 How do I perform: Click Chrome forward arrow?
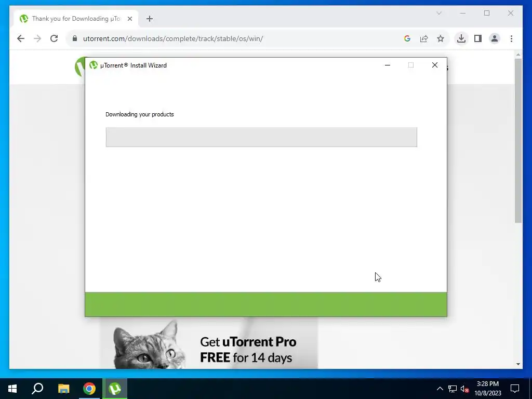[x=37, y=38]
